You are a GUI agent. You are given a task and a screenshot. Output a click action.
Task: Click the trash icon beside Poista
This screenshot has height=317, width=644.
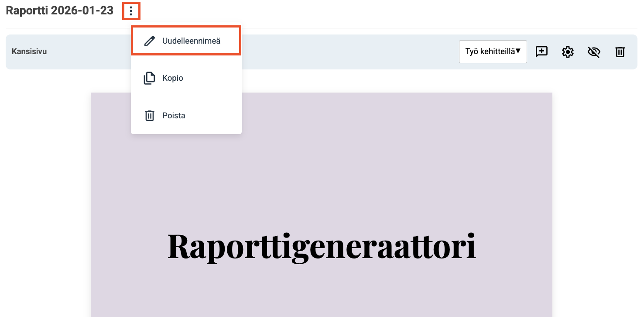pos(150,116)
